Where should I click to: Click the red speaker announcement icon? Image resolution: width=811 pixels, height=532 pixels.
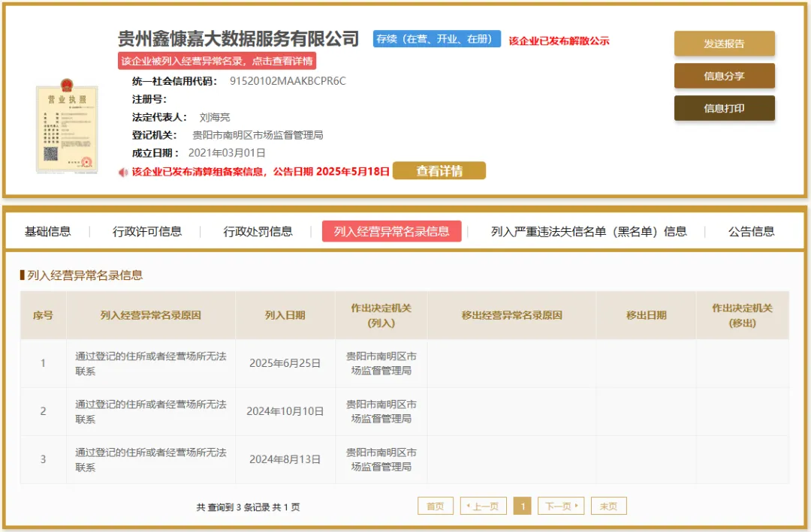point(123,172)
